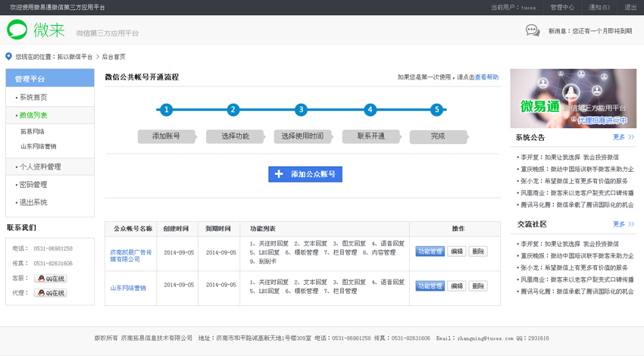Screen dimensions: 644x356
Task: Expand the 微信列表 sidebar section
Action: click(x=33, y=115)
